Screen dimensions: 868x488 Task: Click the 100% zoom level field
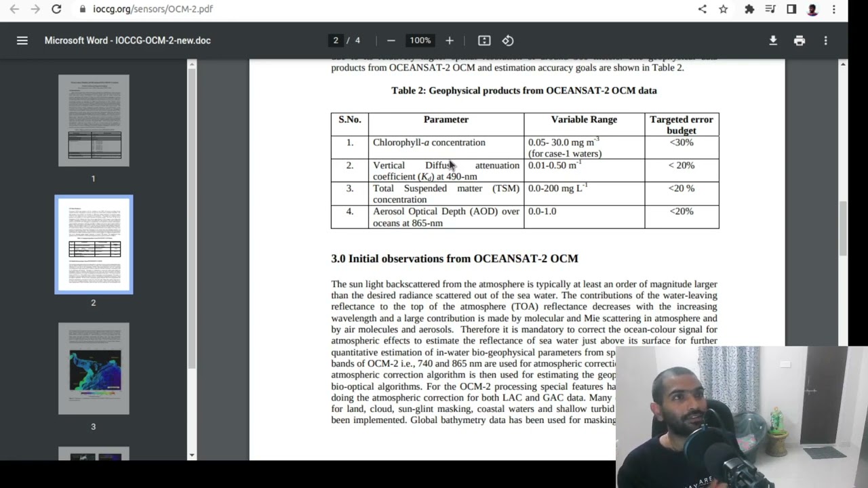(x=420, y=41)
